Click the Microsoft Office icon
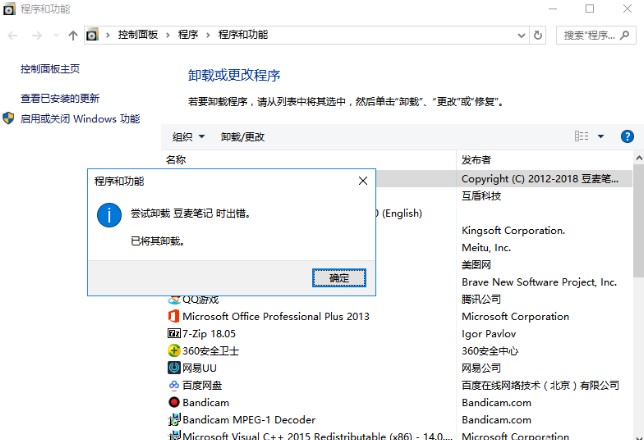Image resolution: width=644 pixels, height=440 pixels. coord(174,316)
